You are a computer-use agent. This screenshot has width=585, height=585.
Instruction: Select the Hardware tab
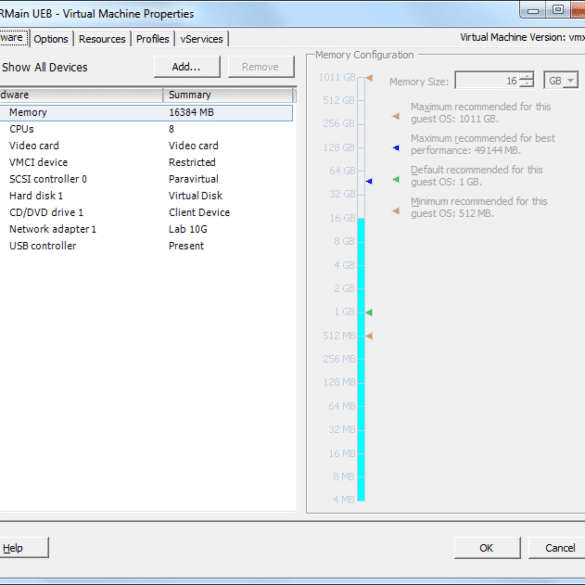(13, 38)
